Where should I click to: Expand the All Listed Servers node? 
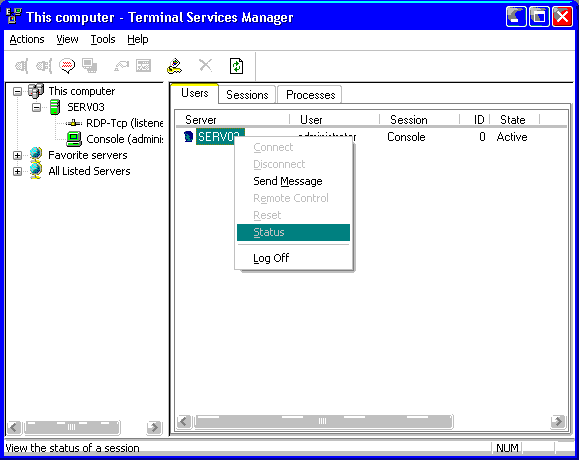[17, 171]
